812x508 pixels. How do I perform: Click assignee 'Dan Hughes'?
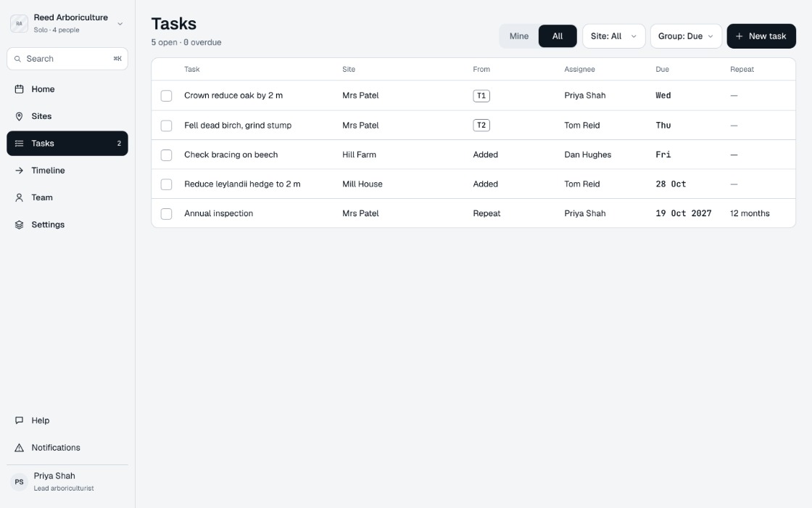[588, 155]
